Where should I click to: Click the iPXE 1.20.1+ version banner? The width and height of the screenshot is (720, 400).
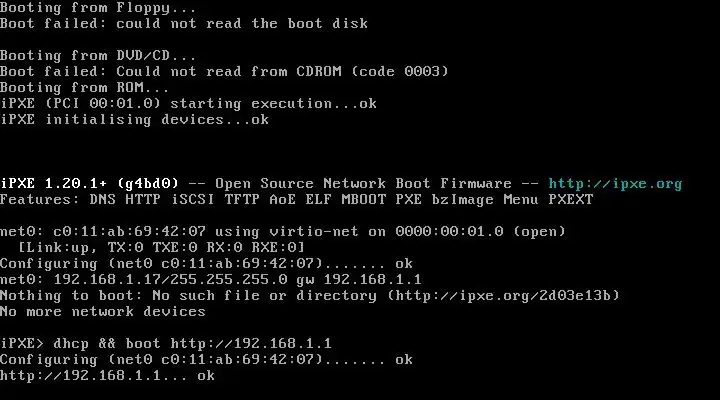coord(341,184)
